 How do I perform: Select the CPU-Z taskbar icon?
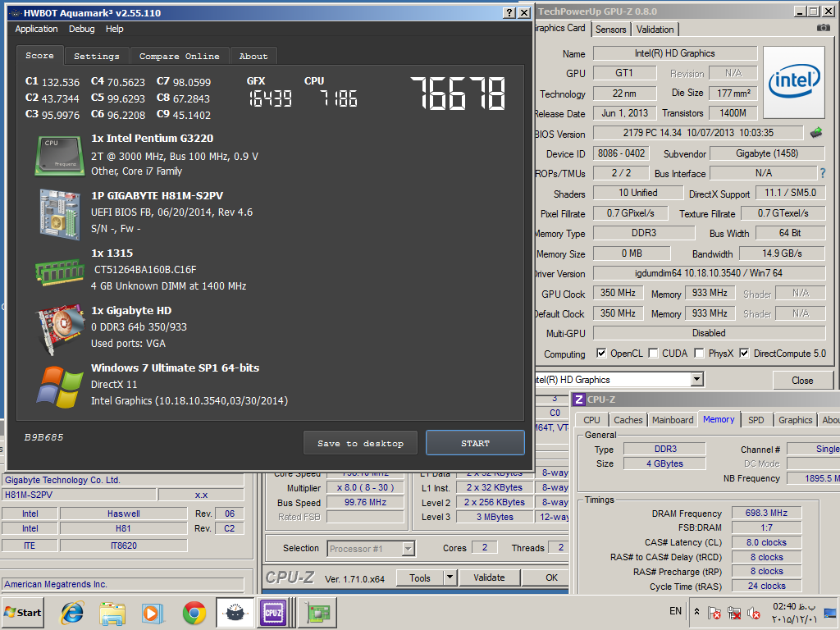(273, 612)
